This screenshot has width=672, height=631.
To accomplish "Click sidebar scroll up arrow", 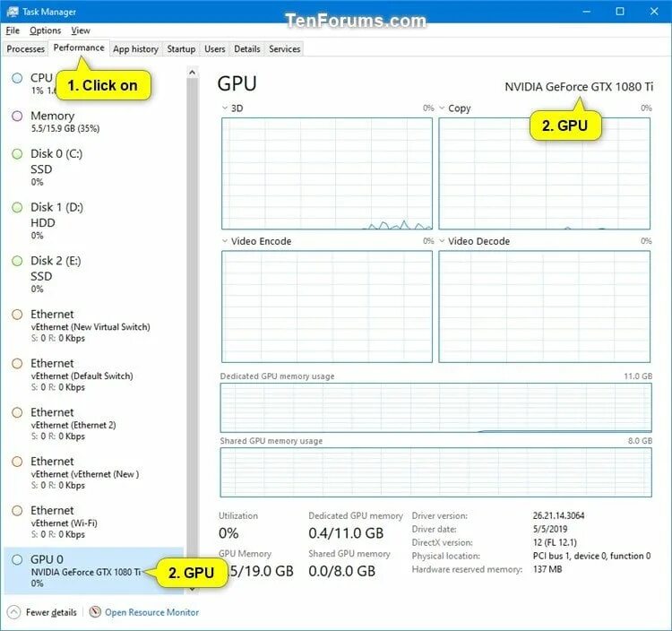I will pos(193,73).
